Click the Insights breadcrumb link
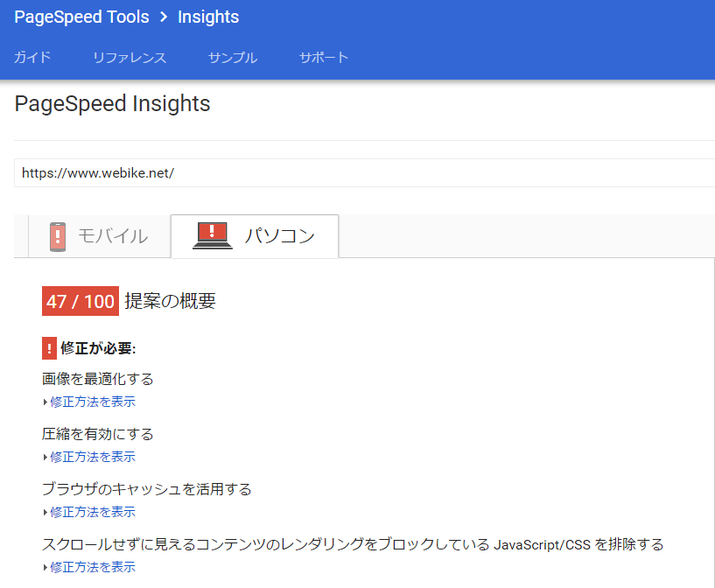This screenshot has height=588, width=715. coord(208,17)
